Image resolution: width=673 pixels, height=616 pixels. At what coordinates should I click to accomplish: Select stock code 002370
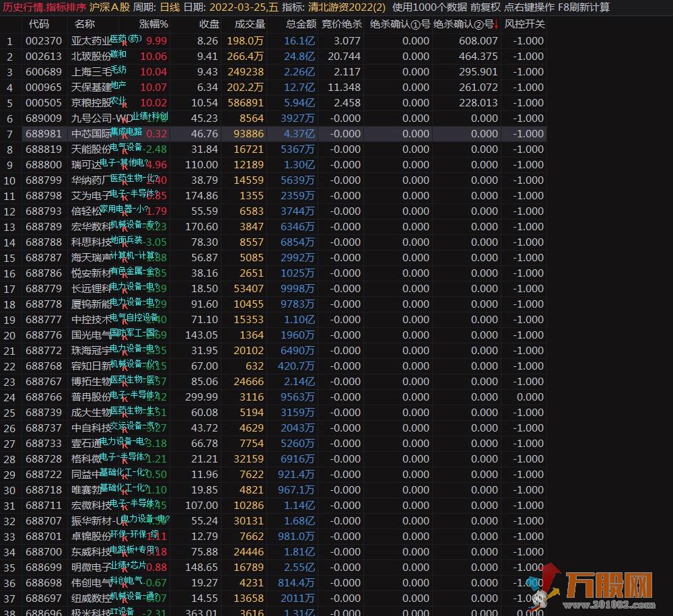[44, 41]
